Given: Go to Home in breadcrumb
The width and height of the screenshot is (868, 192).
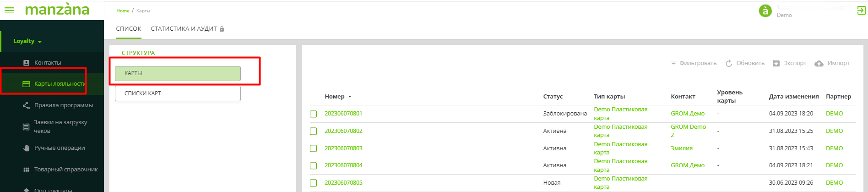Looking at the screenshot, I should [x=123, y=11].
